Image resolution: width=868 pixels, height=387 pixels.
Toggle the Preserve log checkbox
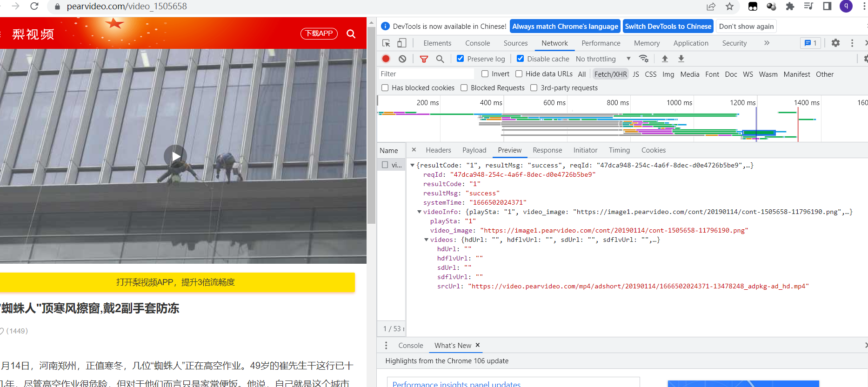pyautogui.click(x=461, y=59)
